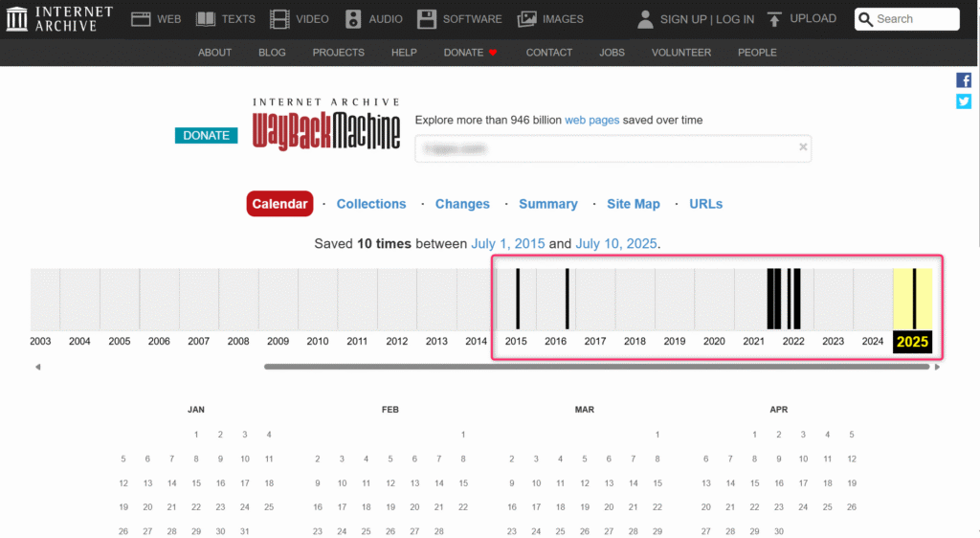980x538 pixels.
Task: Open the Volunteer page
Action: click(x=681, y=53)
